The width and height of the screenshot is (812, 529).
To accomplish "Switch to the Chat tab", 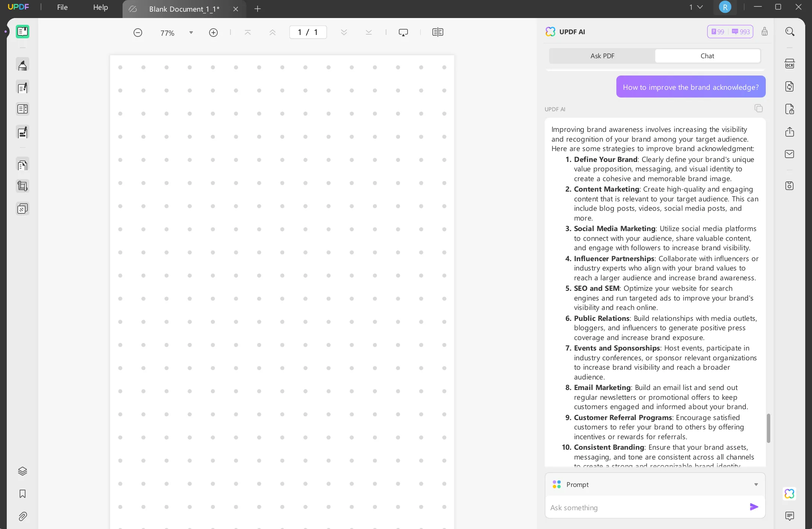I will click(708, 56).
